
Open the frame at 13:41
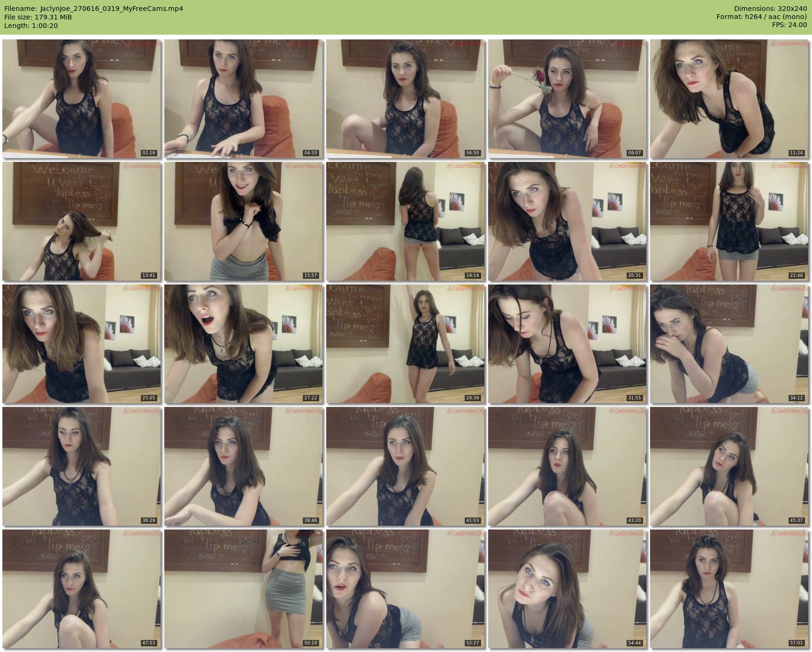click(82, 221)
